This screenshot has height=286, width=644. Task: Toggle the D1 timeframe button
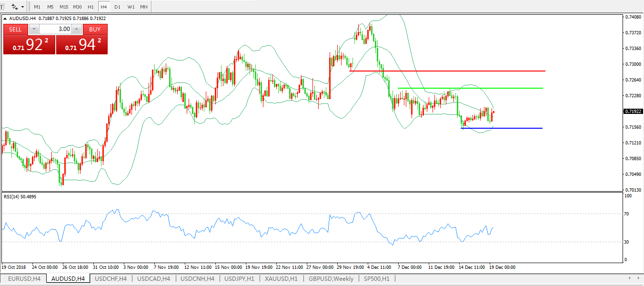coord(117,7)
